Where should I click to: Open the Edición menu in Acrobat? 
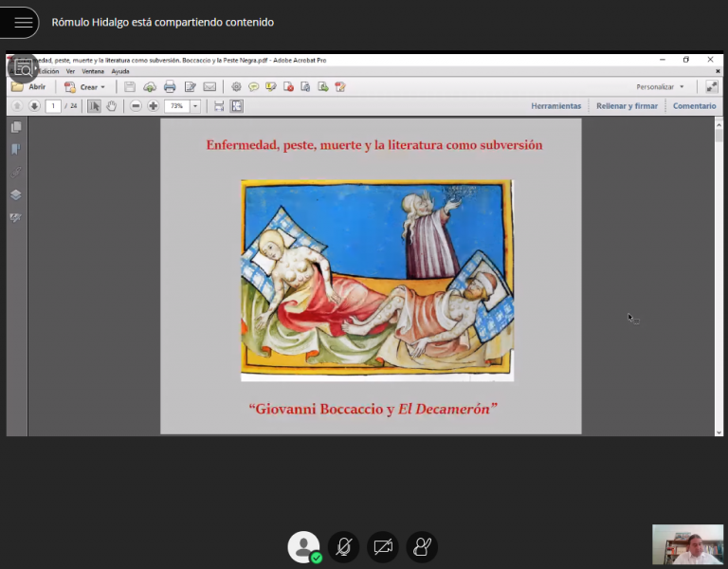click(x=48, y=71)
